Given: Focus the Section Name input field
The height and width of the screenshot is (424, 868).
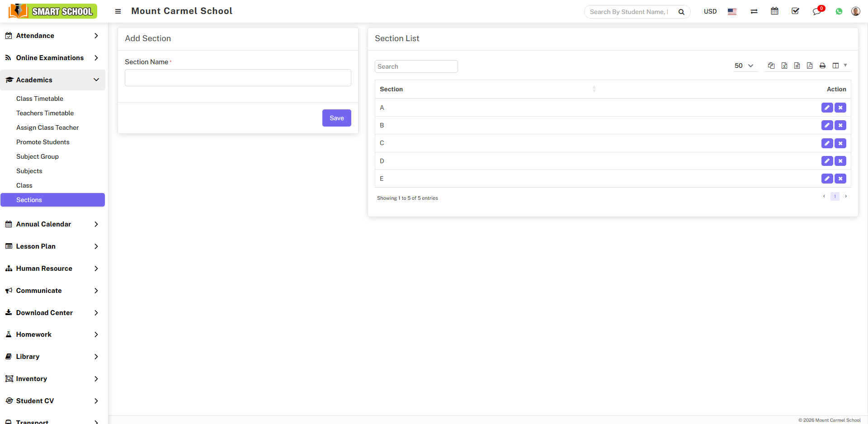Looking at the screenshot, I should point(238,78).
